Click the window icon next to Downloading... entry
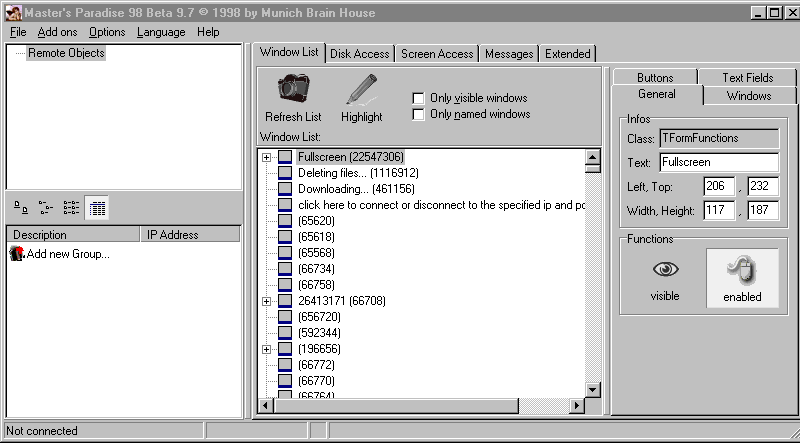 tap(285, 189)
